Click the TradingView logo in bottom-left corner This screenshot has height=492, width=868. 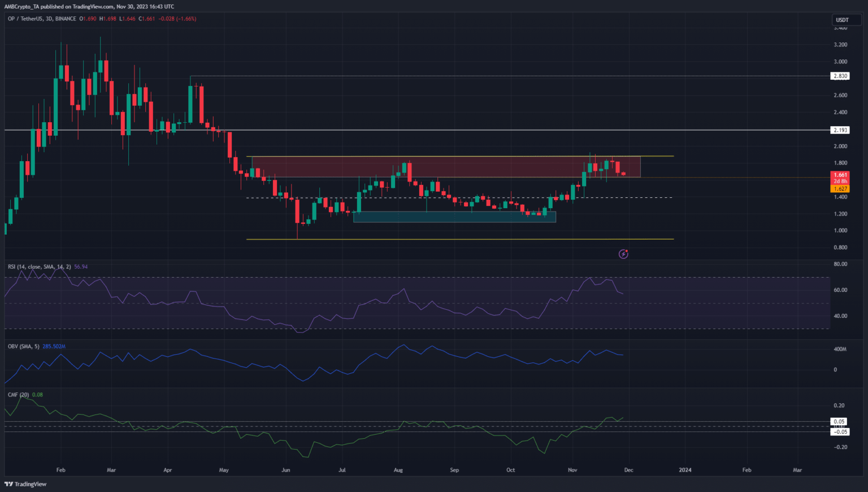26,484
